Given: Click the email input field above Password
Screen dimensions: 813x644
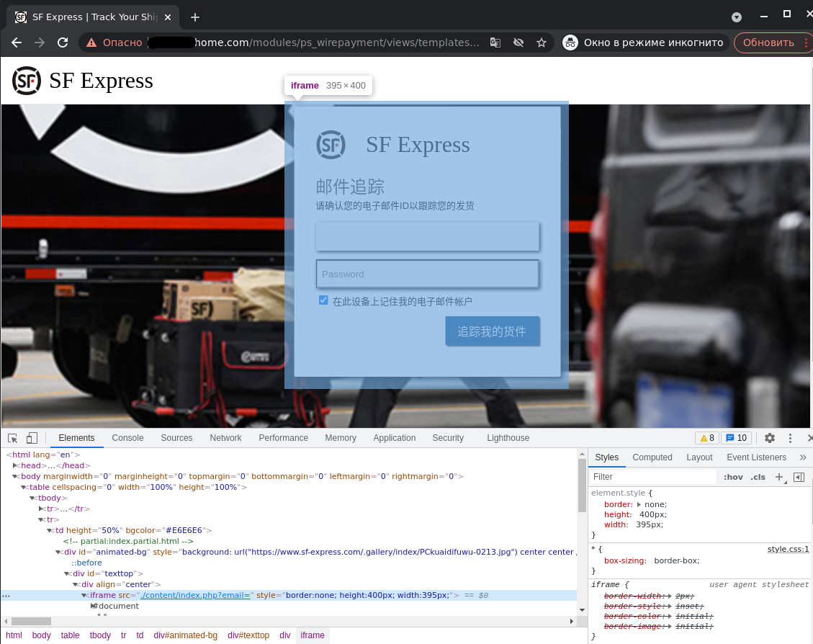Looking at the screenshot, I should click(x=427, y=236).
